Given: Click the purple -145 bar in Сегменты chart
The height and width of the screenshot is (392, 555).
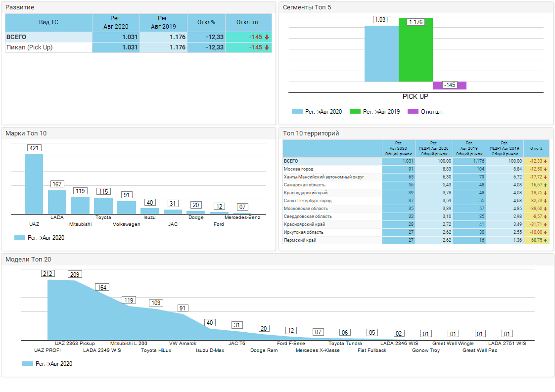Looking at the screenshot, I should [x=449, y=86].
